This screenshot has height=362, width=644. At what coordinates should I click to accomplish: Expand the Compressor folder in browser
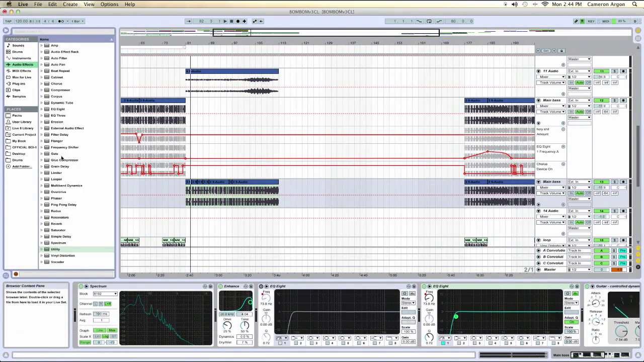[x=42, y=90]
